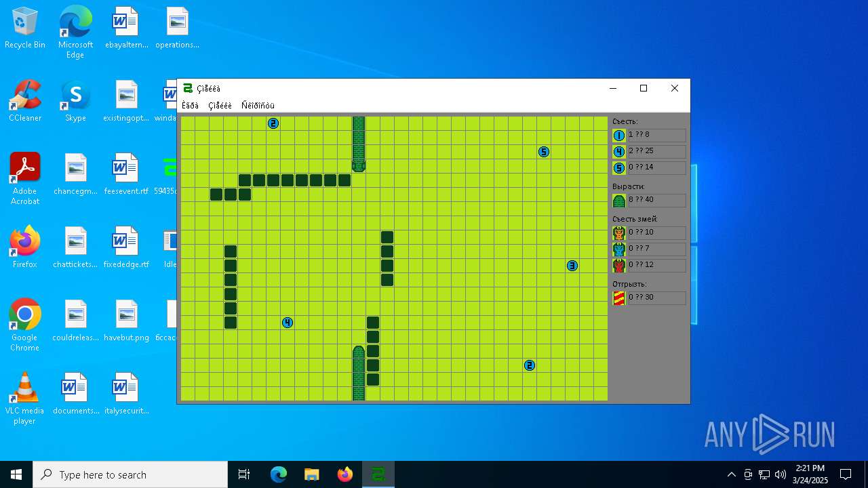Click the '0 ?? 10' counter field
This screenshot has height=488, width=868.
coord(656,233)
